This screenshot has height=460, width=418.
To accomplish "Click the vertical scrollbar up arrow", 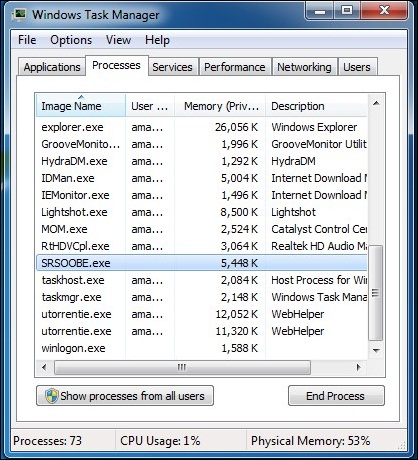I will coord(376,103).
